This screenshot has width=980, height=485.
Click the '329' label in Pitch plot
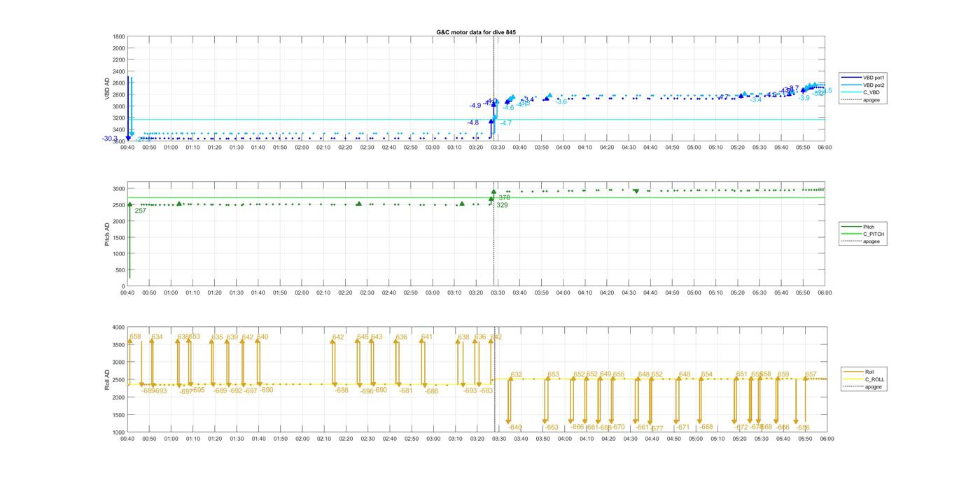502,205
